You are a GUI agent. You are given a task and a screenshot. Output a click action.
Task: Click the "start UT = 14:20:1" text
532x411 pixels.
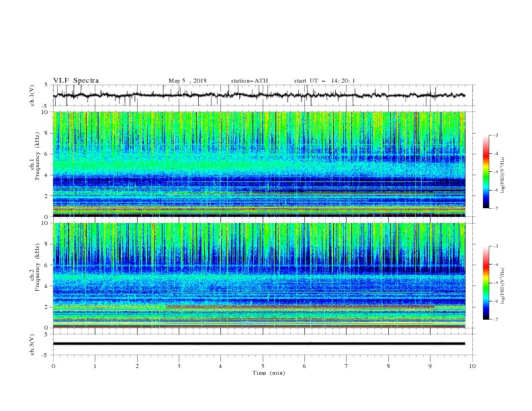(x=324, y=81)
